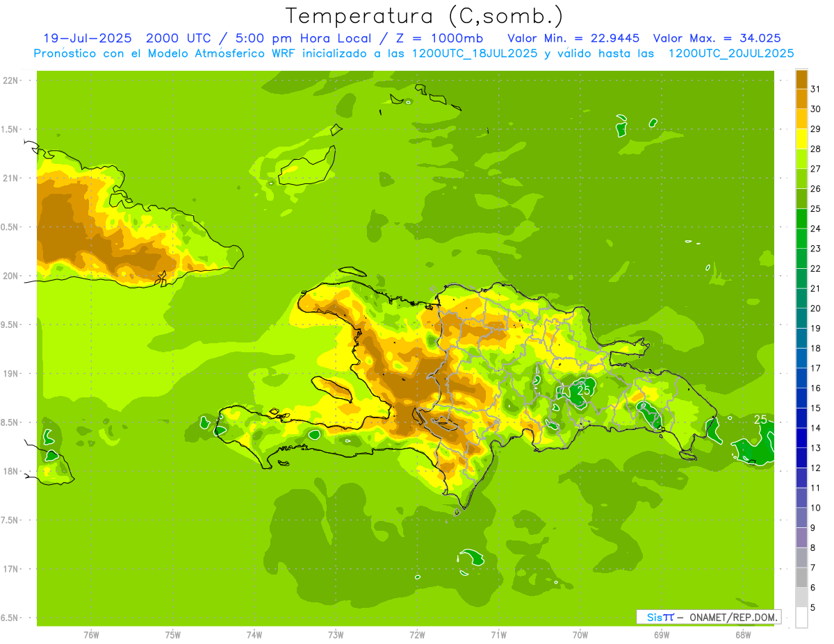The width and height of the screenshot is (834, 644).
Task: Click the "68W" longitude label
Action: click(x=743, y=634)
